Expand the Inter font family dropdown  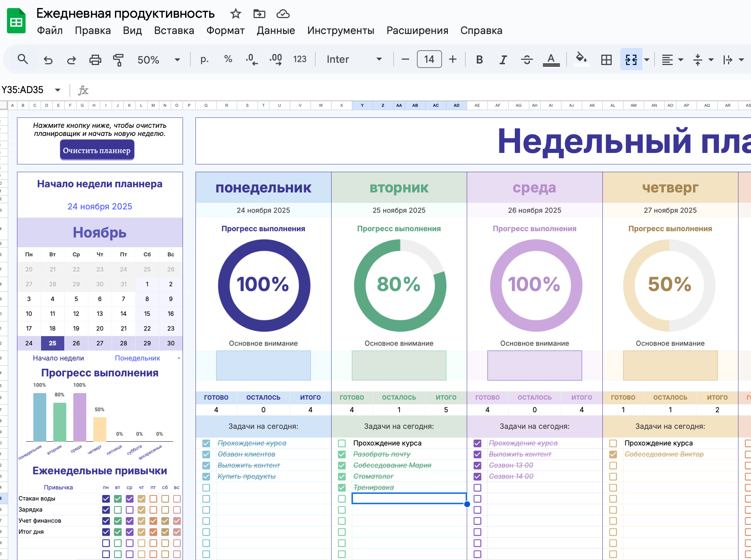pyautogui.click(x=354, y=59)
